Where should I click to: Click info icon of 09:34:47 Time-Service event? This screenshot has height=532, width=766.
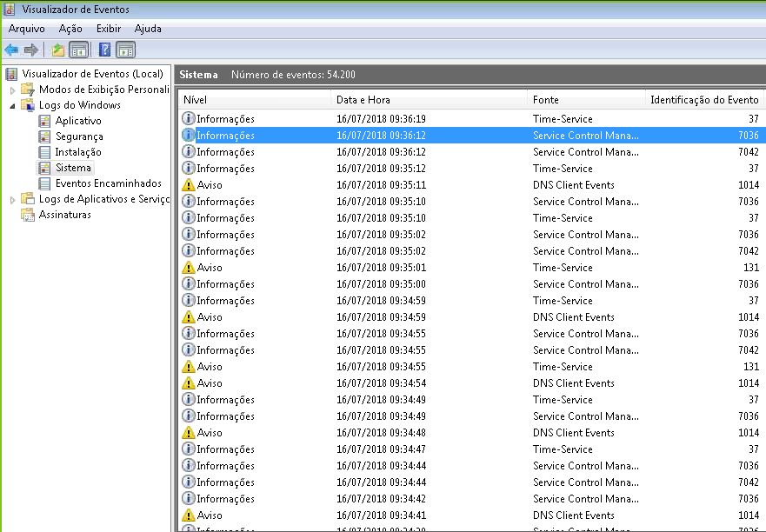[188, 449]
